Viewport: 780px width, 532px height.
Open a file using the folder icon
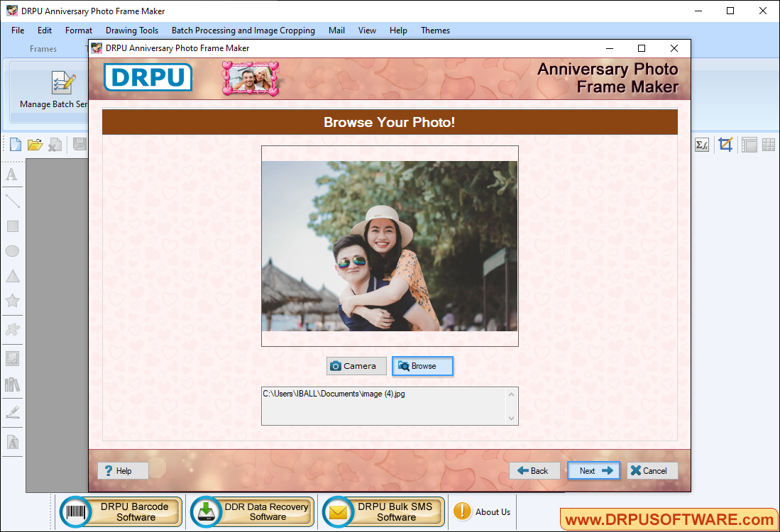click(x=35, y=144)
